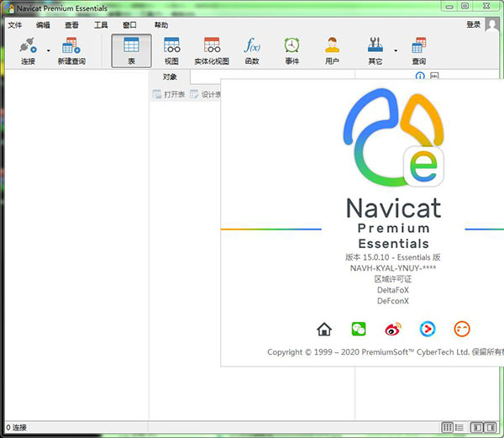Click the DeFconX organization text
This screenshot has height=438, width=504.
tap(393, 301)
